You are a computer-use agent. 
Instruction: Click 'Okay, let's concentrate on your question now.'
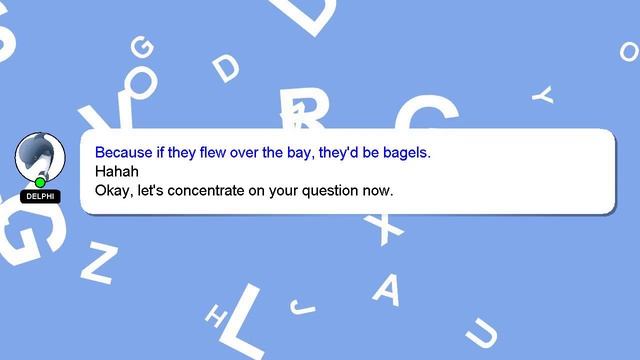(x=244, y=191)
